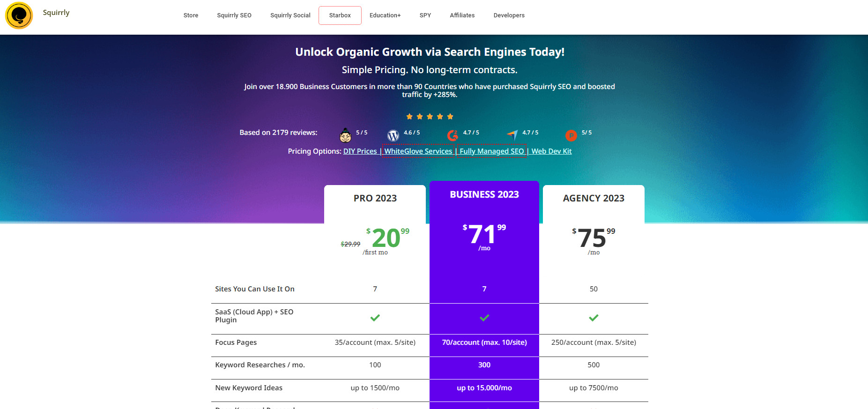This screenshot has width=868, height=409.
Task: Click the PRO plan SaaS checkmark
Action: pos(375,318)
